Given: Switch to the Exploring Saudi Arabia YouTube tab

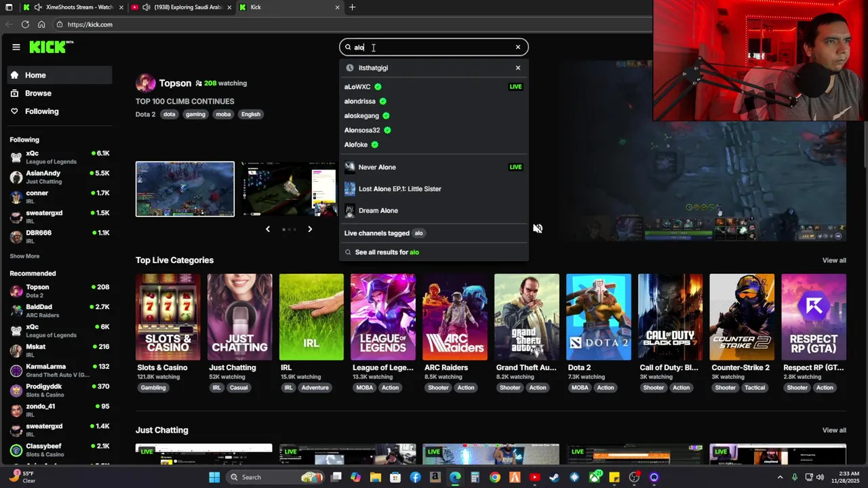Looking at the screenshot, I should (182, 7).
